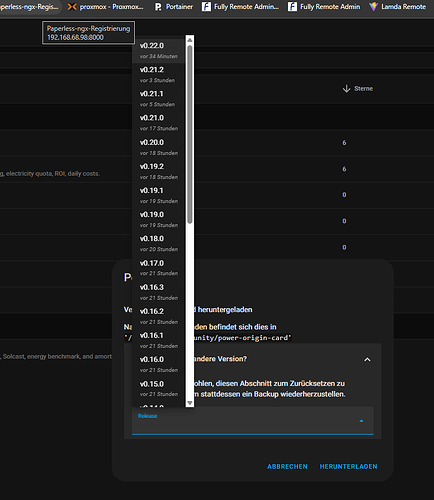The width and height of the screenshot is (434, 500).
Task: Select release v0.16.3
Action: click(159, 292)
